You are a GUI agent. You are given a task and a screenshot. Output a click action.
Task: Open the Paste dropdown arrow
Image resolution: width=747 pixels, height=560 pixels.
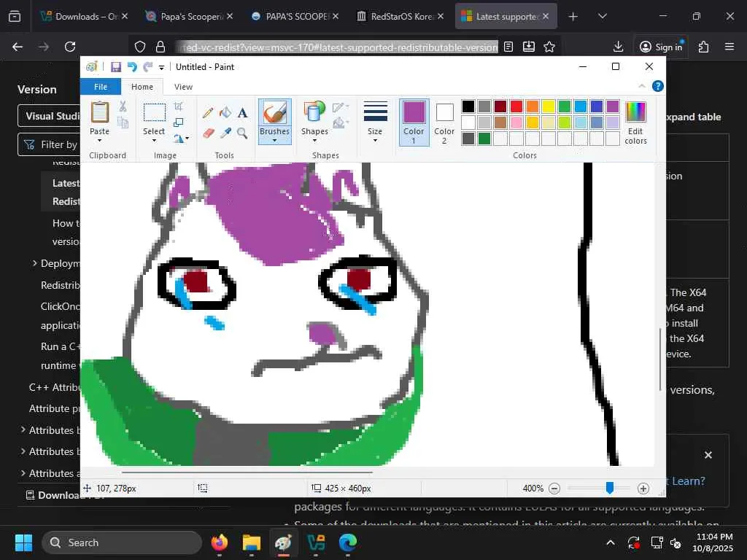(99, 141)
